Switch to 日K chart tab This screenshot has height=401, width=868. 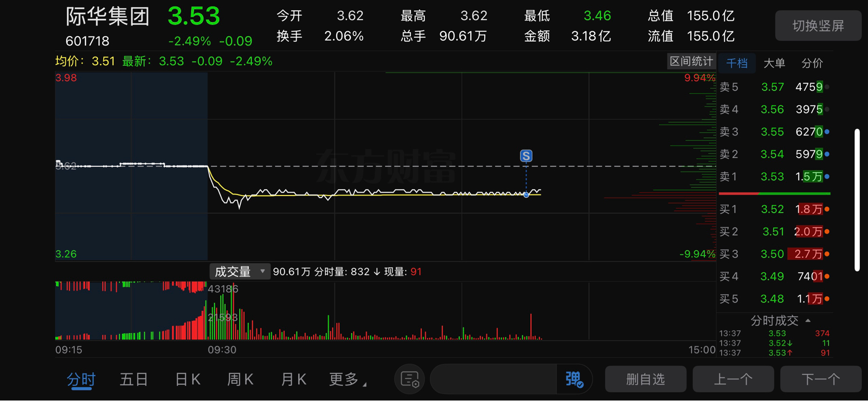[x=188, y=379]
